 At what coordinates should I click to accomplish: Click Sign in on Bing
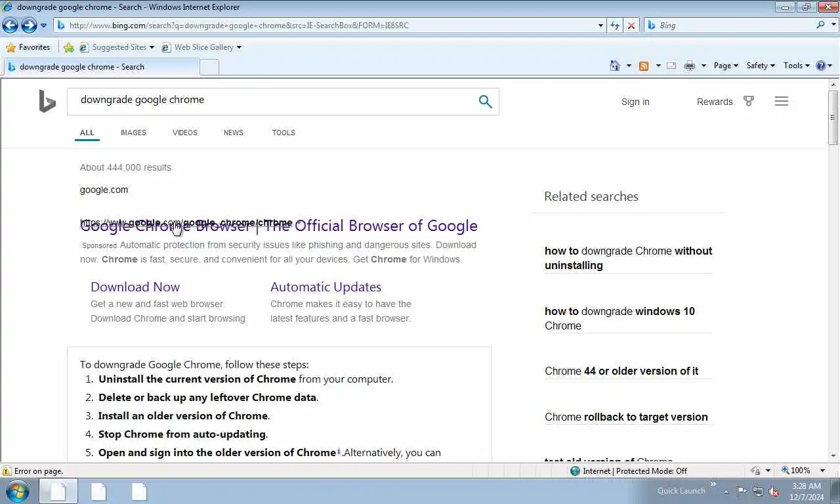635,102
